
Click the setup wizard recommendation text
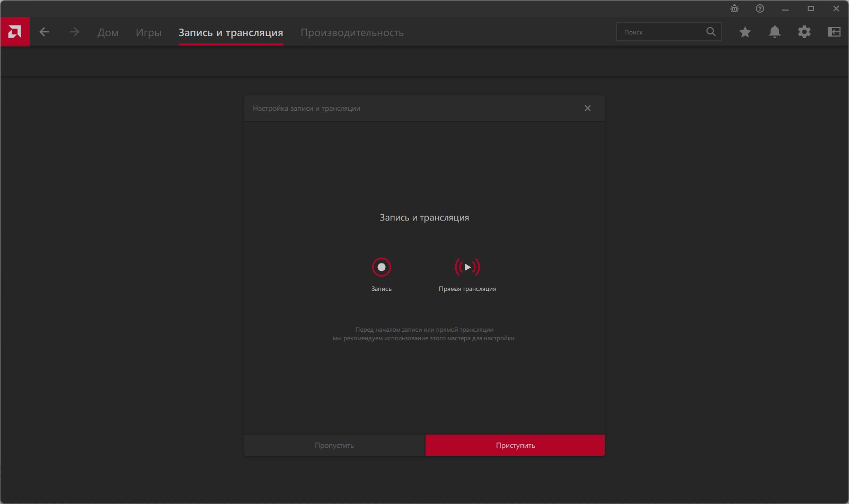pyautogui.click(x=424, y=334)
